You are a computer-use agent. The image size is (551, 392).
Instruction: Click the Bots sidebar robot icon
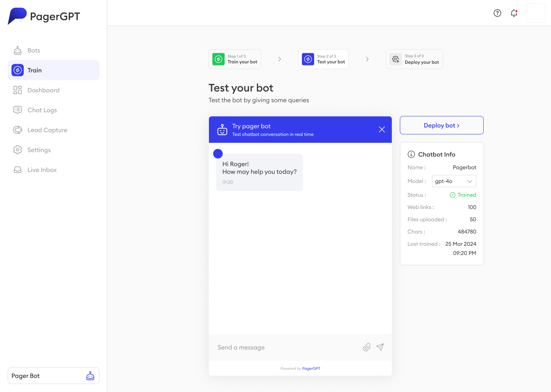coord(18,50)
